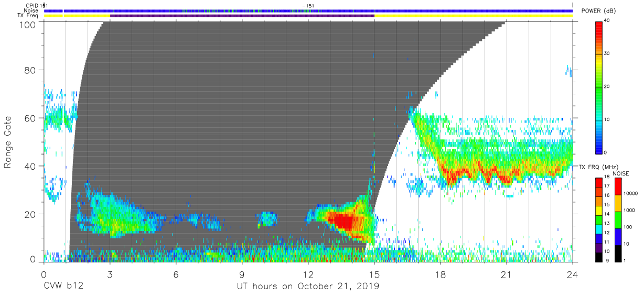
Task: Click the "TX Freq" row label above the plot
Action: coord(29,16)
